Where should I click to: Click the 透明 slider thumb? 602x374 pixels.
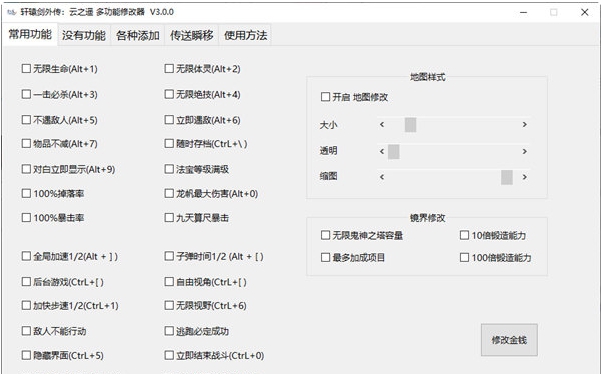pos(394,152)
